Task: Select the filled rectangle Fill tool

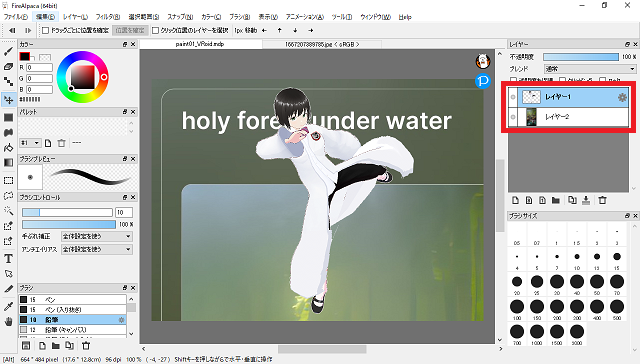Action: click(8, 118)
